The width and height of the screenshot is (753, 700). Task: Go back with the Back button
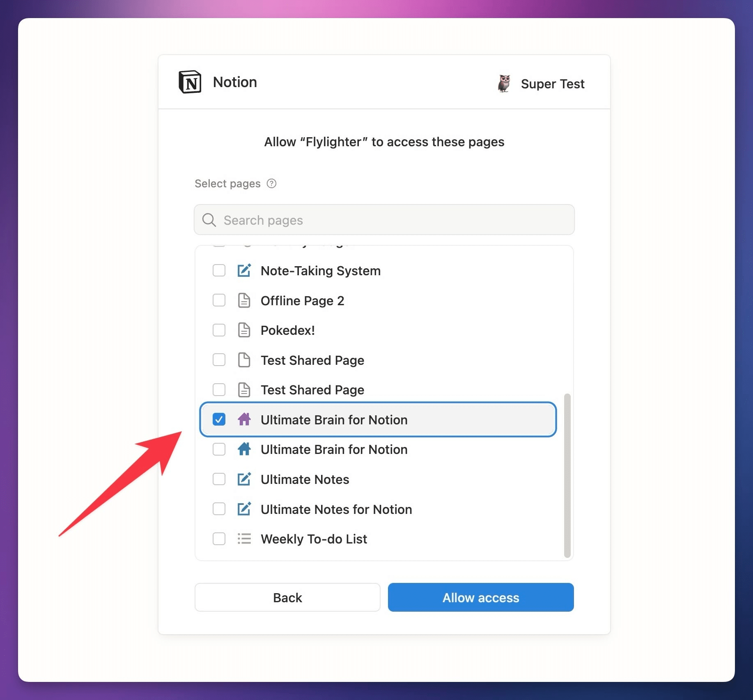287,597
